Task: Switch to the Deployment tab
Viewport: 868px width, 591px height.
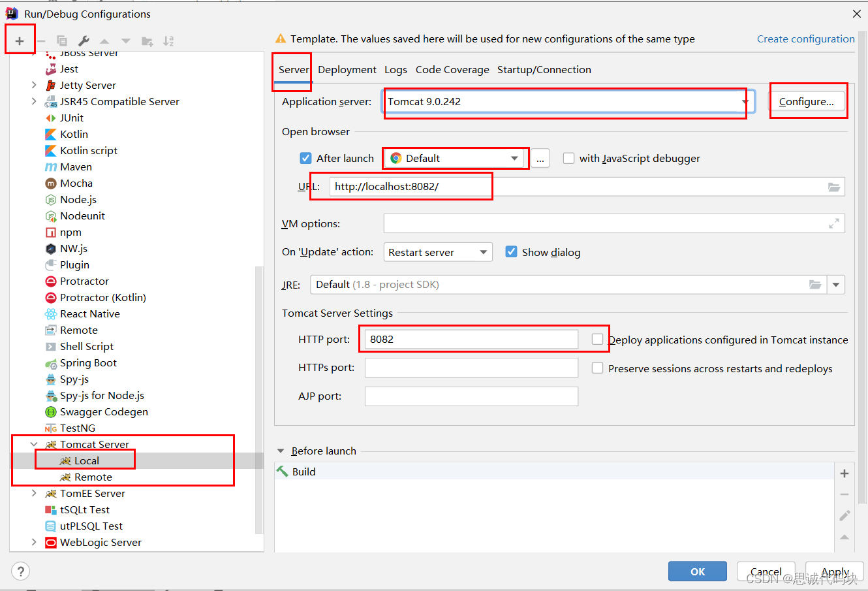Action: tap(347, 70)
